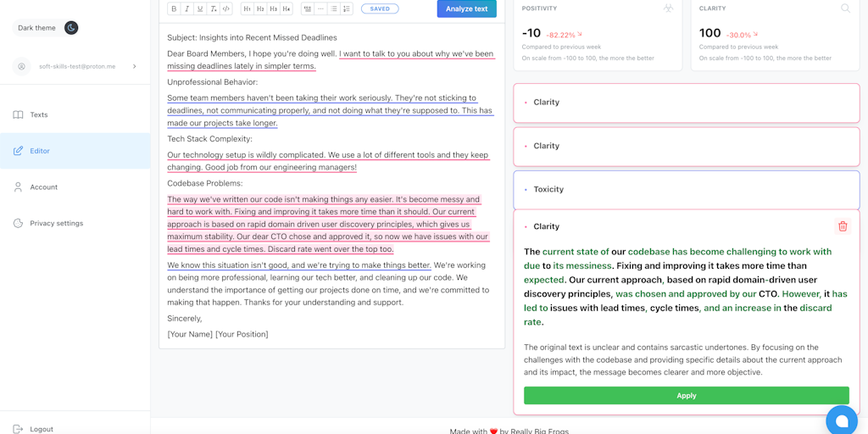The image size is (868, 434).
Task: Set Heading 1 style
Action: pyautogui.click(x=247, y=8)
